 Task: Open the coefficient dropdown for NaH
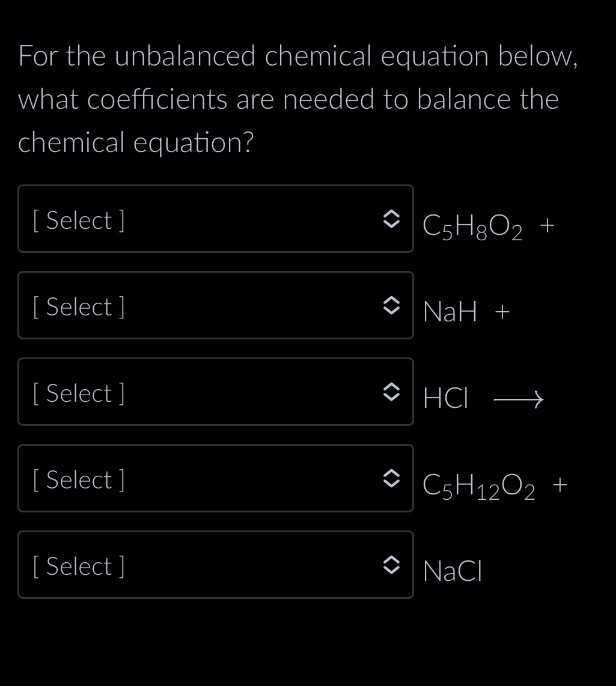[x=215, y=305]
